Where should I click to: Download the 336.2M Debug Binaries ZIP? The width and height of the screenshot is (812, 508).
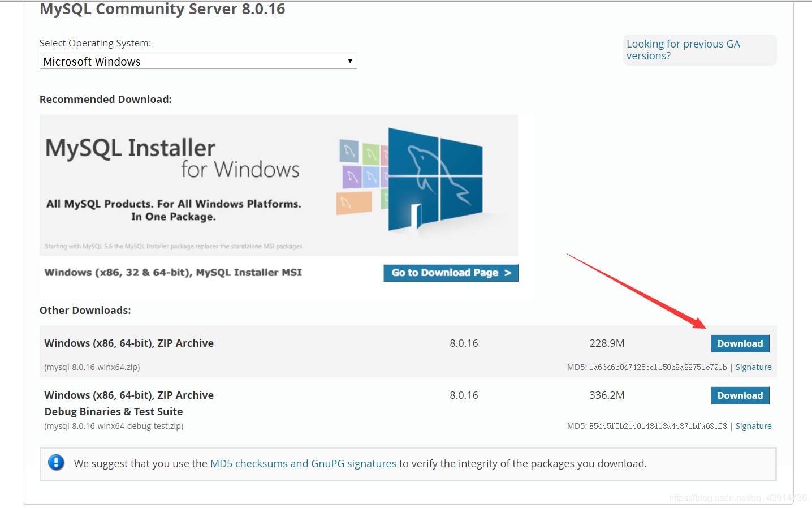(x=740, y=395)
